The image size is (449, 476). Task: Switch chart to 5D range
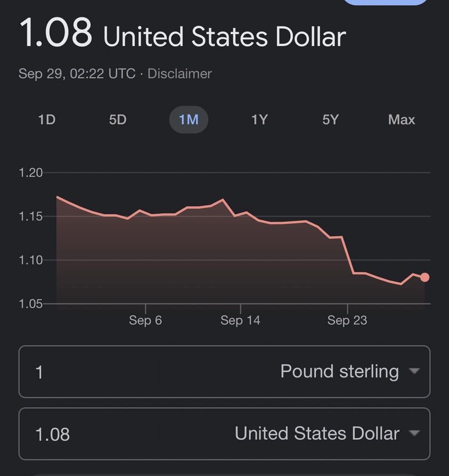click(118, 119)
